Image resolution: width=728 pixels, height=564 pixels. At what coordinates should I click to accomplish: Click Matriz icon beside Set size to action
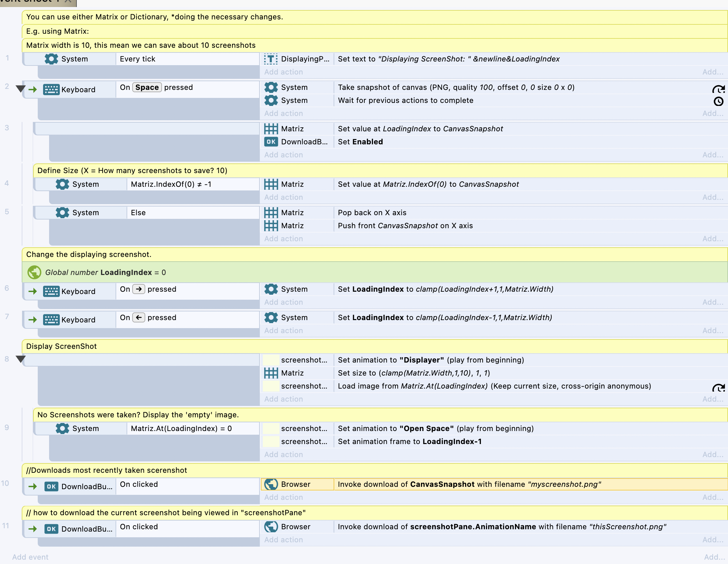coord(271,373)
